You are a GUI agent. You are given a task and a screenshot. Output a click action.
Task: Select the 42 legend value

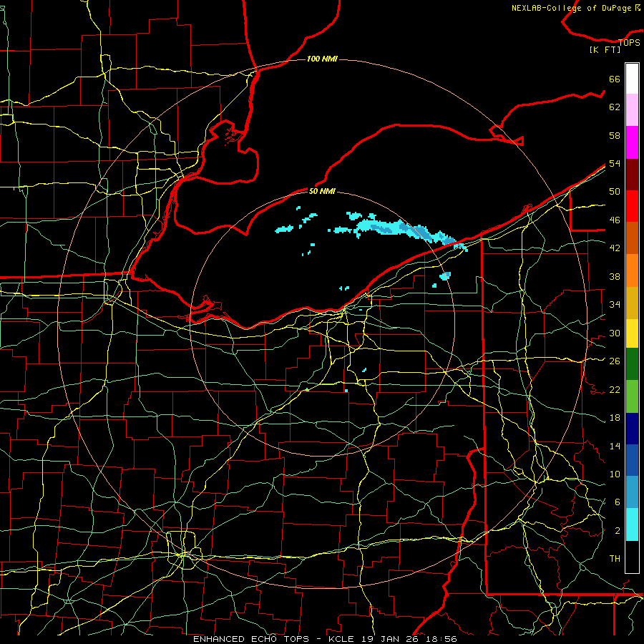(x=615, y=248)
